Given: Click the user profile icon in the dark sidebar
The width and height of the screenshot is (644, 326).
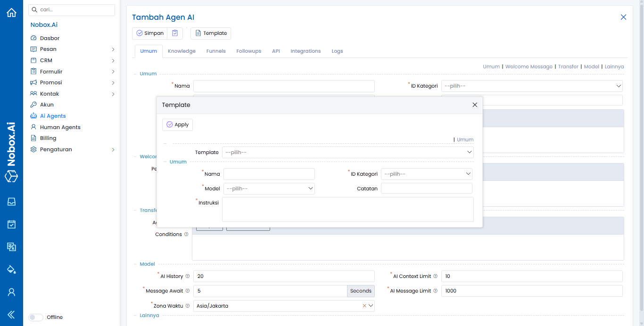Looking at the screenshot, I should tap(11, 292).
